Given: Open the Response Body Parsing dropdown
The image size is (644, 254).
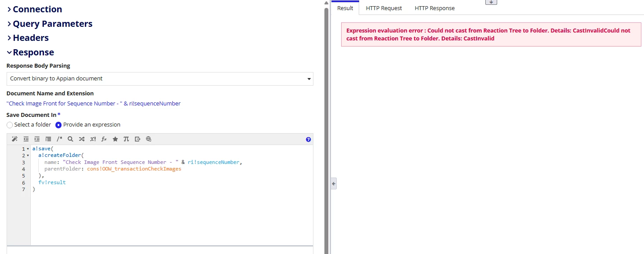Looking at the screenshot, I should (160, 79).
